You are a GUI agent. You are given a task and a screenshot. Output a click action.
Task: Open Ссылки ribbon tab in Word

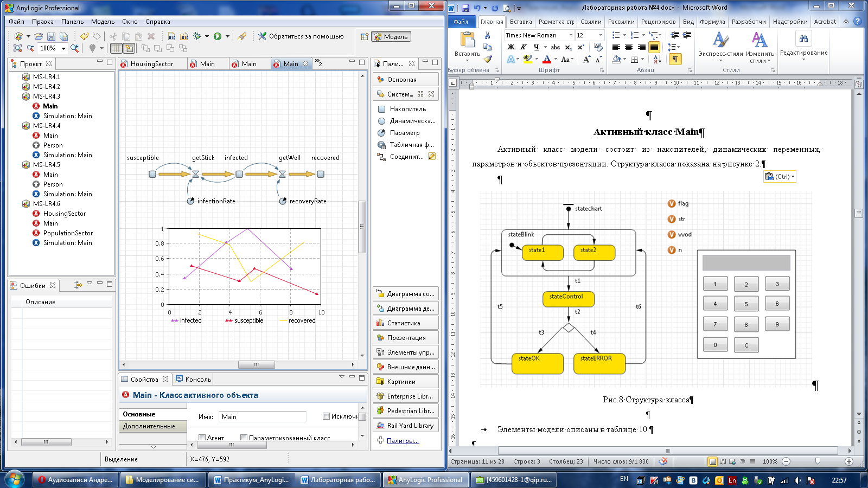(x=591, y=22)
